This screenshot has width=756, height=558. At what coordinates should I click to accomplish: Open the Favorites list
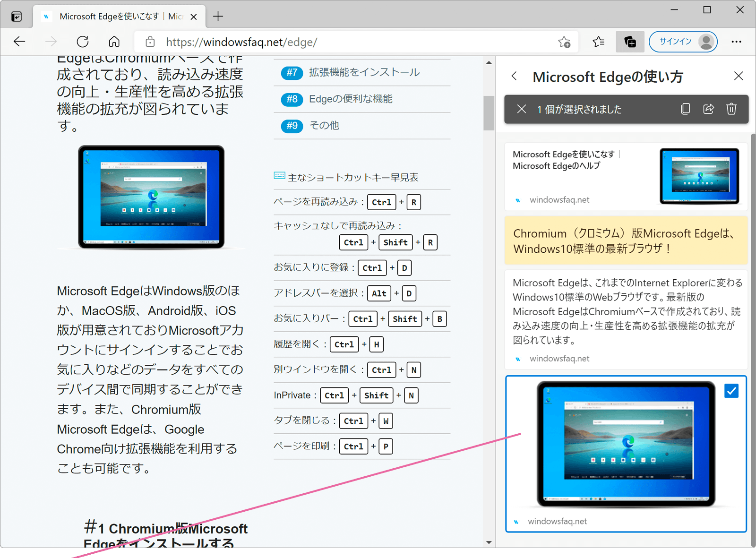tap(599, 42)
